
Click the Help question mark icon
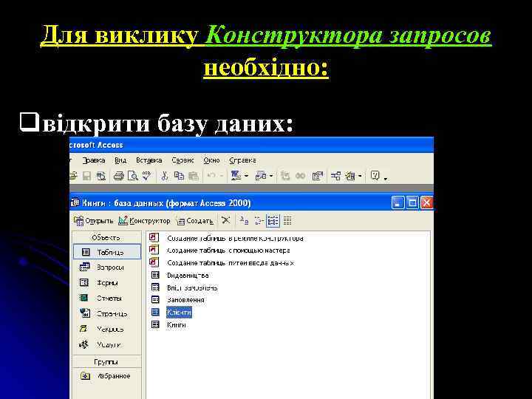(375, 175)
